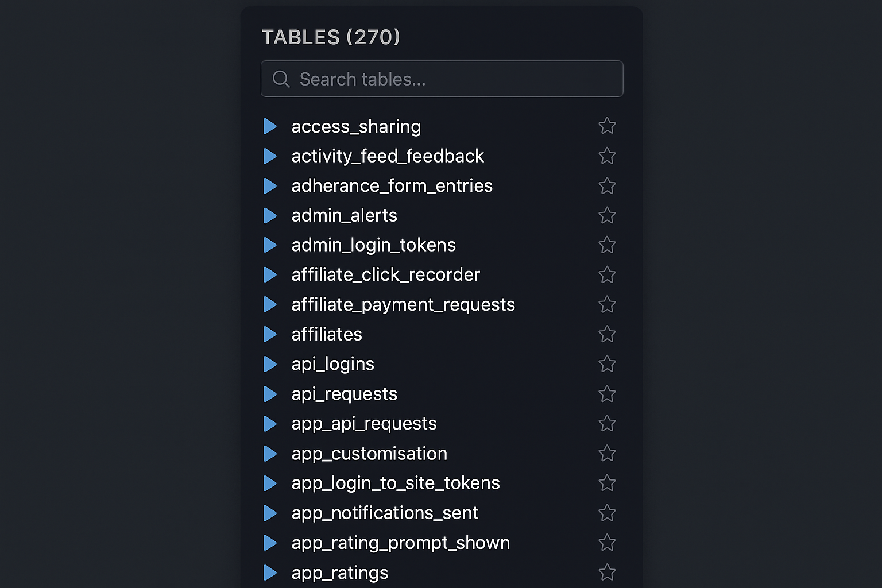Expand the adherance_form_entries table

(x=270, y=185)
